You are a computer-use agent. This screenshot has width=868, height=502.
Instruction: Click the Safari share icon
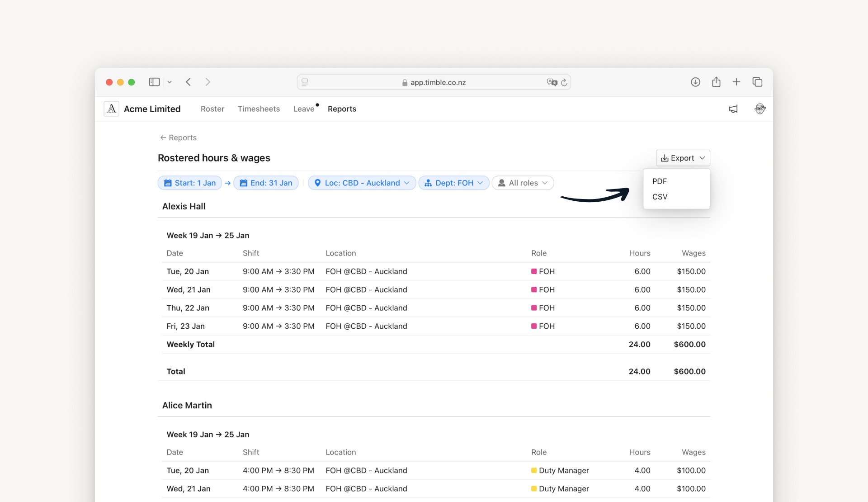[x=716, y=82]
